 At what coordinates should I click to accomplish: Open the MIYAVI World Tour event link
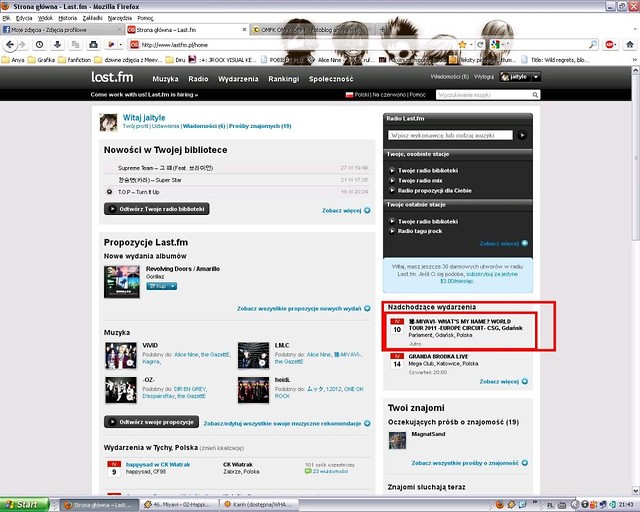click(465, 325)
